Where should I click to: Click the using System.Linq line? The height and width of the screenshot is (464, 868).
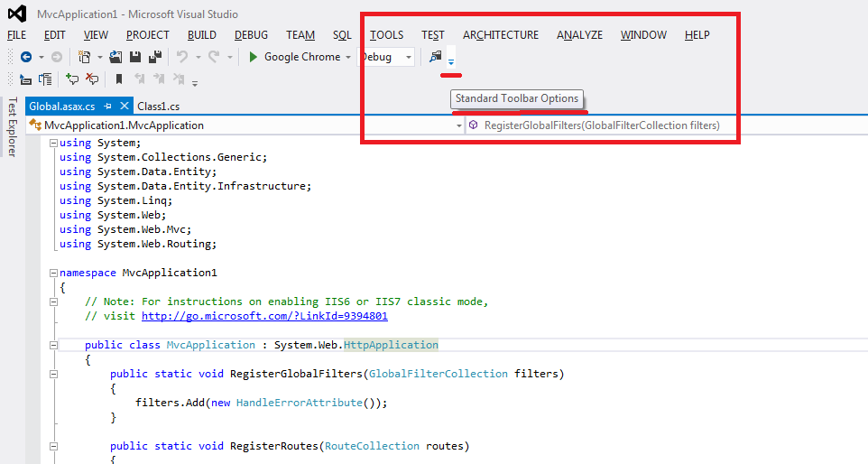click(x=116, y=200)
